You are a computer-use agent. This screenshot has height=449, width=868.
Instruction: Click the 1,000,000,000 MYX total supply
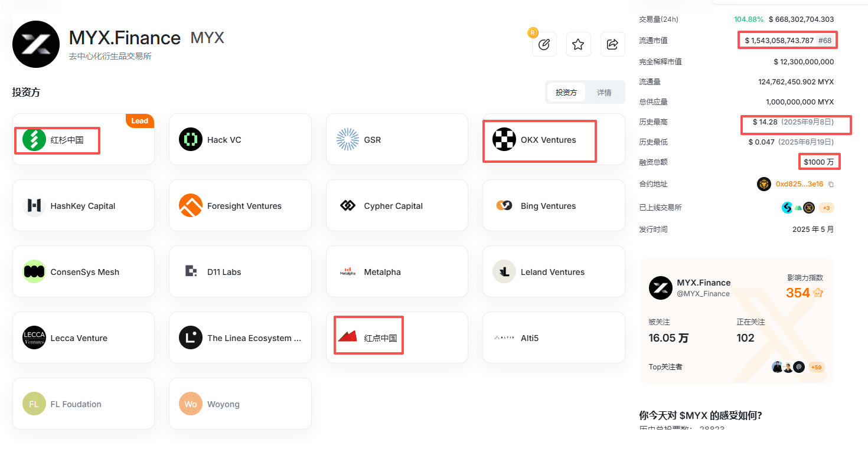(x=800, y=102)
